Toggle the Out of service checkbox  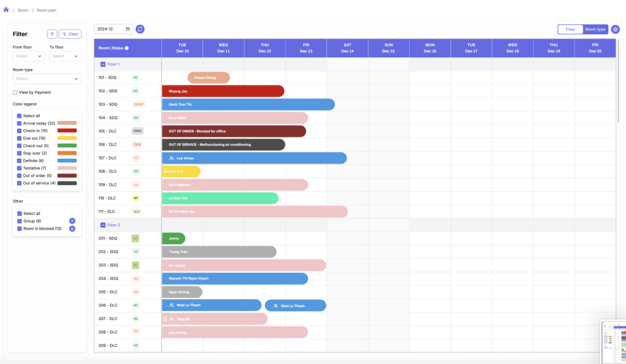pos(20,183)
